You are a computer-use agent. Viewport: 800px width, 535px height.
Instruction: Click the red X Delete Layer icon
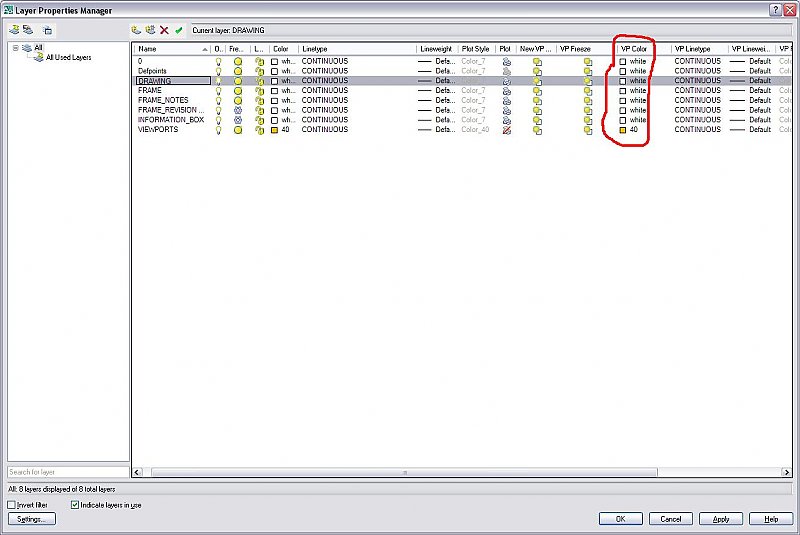[164, 30]
